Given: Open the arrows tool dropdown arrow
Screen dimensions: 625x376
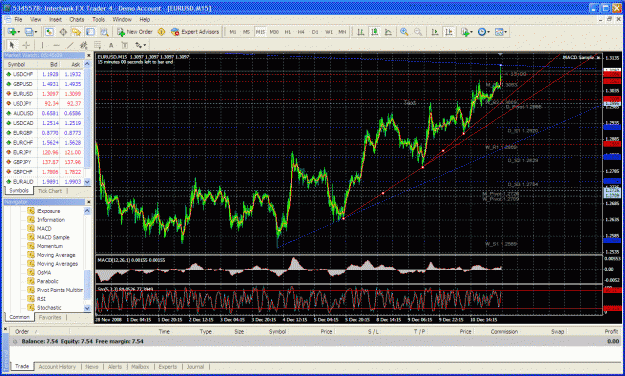Looking at the screenshot, I should (x=145, y=45).
